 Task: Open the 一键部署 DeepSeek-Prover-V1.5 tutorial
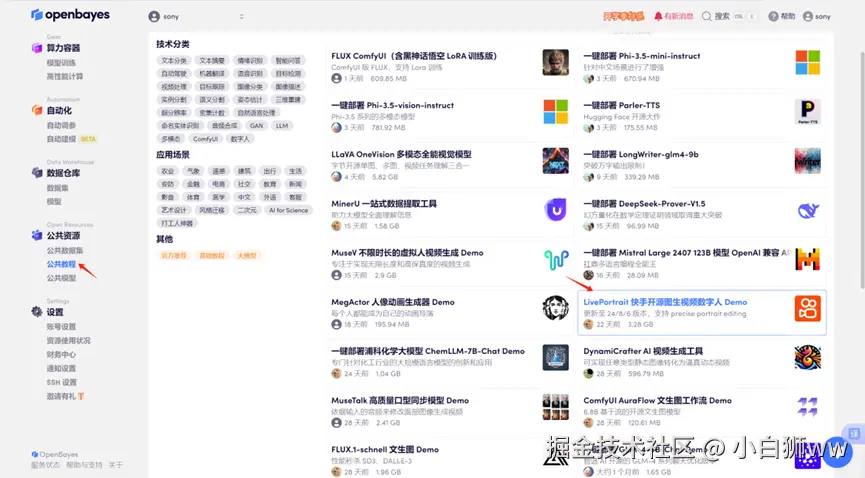tap(644, 204)
